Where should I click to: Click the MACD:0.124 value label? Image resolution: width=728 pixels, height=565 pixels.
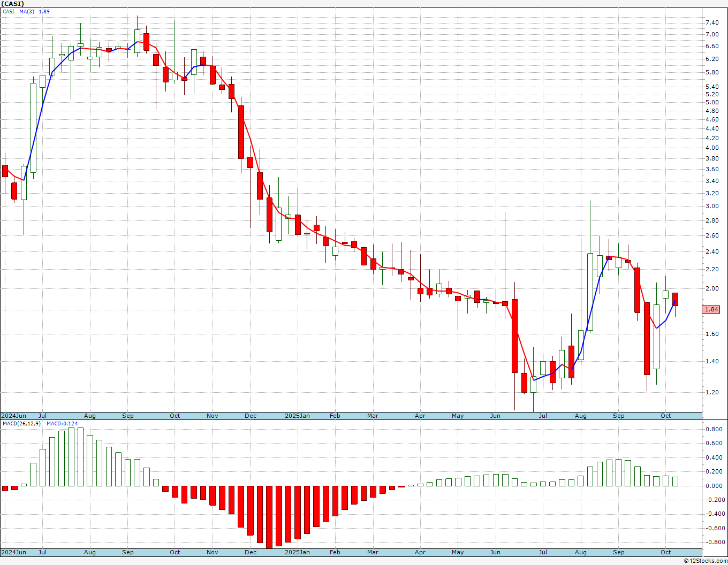(x=62, y=423)
